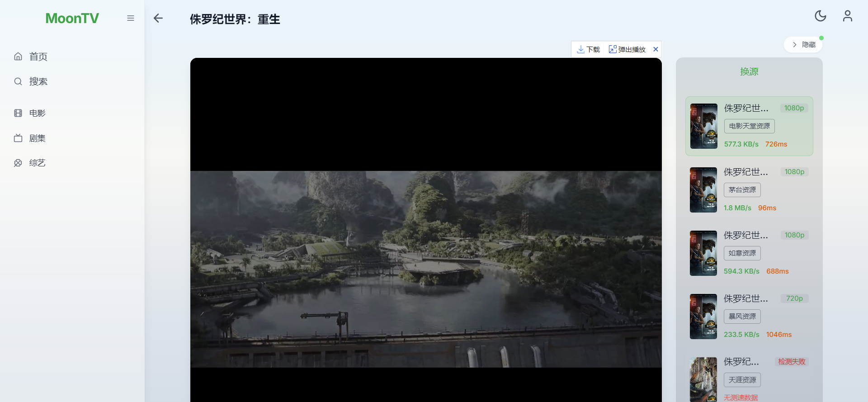This screenshot has width=868, height=402.
Task: Click the 电影天堂资源 poster thumbnail
Action: point(703,126)
